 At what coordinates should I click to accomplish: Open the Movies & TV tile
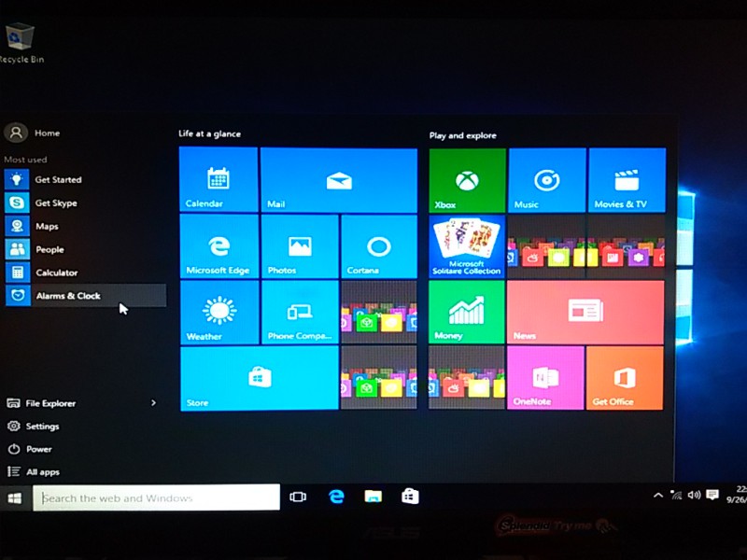click(627, 180)
